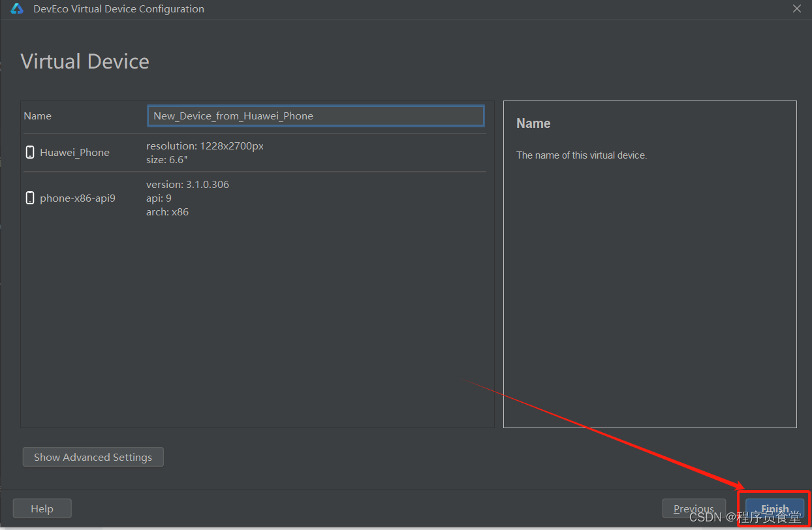Edit the virtual device Name field

tap(316, 116)
